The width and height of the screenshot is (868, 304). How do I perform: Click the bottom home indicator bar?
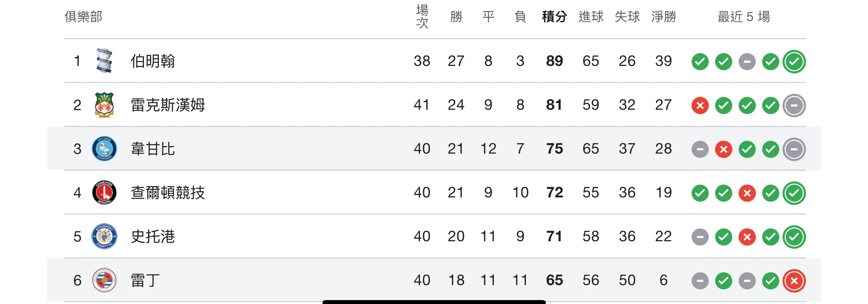pyautogui.click(x=434, y=302)
